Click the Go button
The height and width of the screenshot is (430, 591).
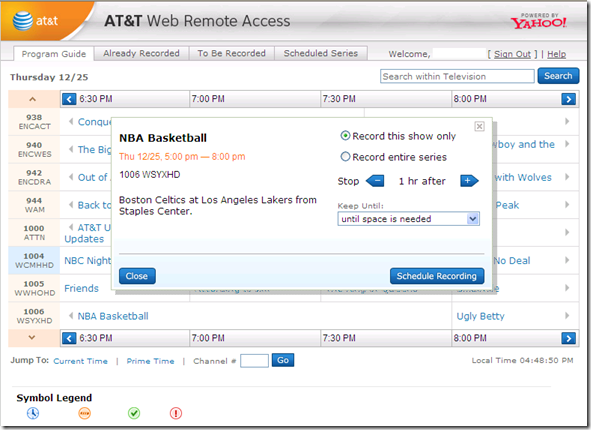point(283,360)
